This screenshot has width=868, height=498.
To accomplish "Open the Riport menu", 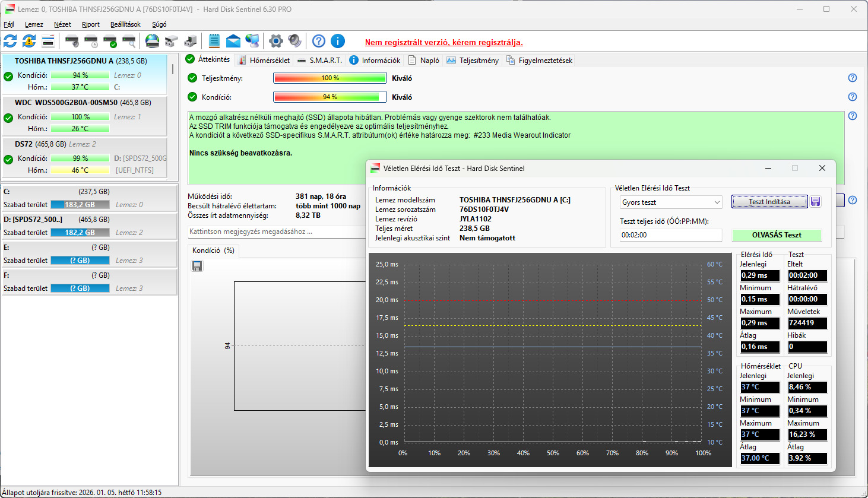I will [91, 24].
